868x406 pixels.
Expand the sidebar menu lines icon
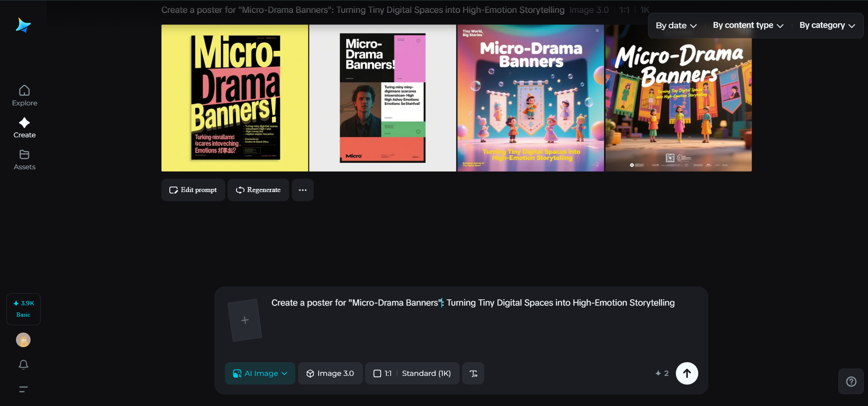(23, 389)
